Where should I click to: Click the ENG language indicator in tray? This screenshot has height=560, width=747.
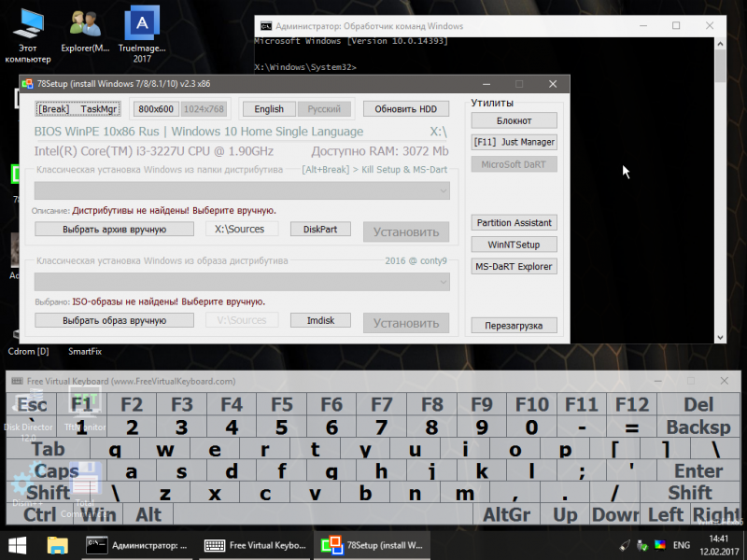(x=682, y=545)
